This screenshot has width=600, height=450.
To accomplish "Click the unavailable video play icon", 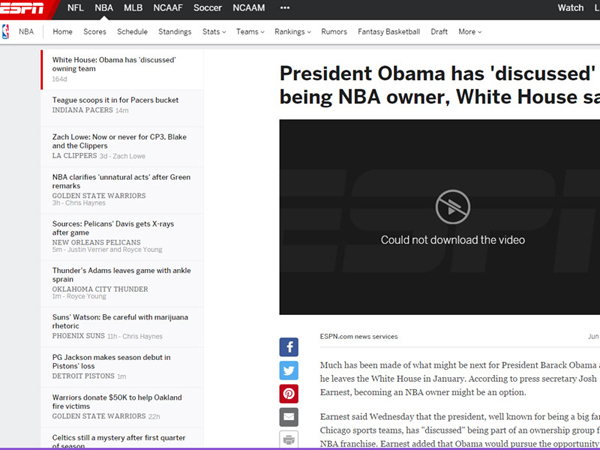I will (451, 206).
